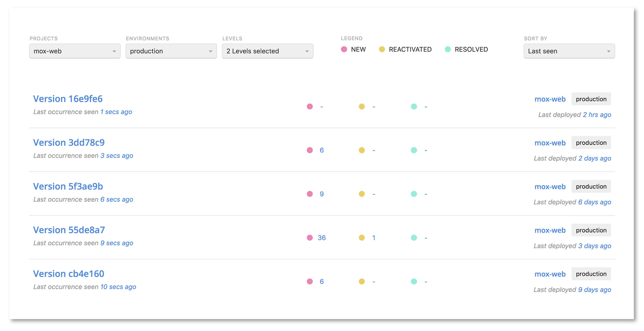Image resolution: width=644 pixels, height=331 pixels.
Task: Click the 1 reactivated count for Version 55de8a7
Action: pos(374,238)
